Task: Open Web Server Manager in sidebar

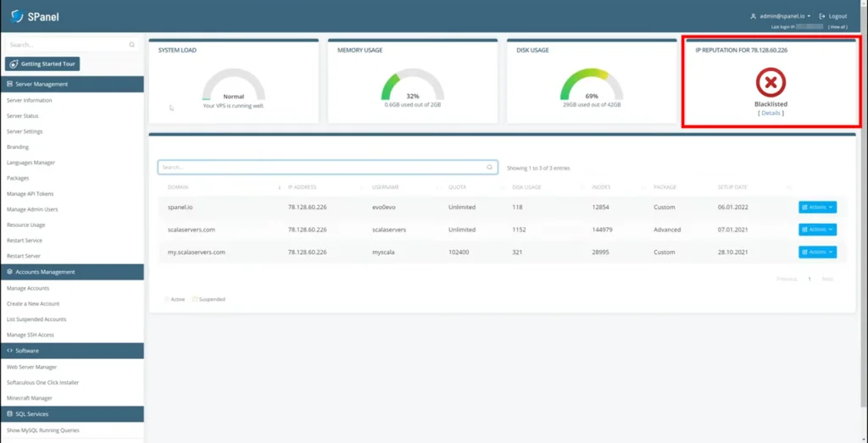Action: [x=31, y=367]
